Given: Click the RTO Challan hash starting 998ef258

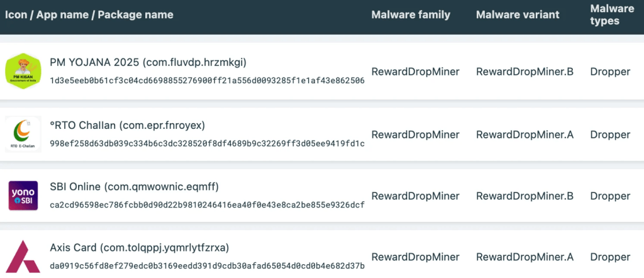Looking at the screenshot, I should pyautogui.click(x=207, y=143).
